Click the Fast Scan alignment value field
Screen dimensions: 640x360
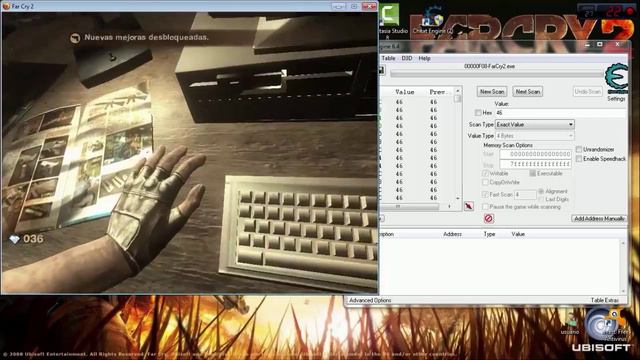click(525, 194)
